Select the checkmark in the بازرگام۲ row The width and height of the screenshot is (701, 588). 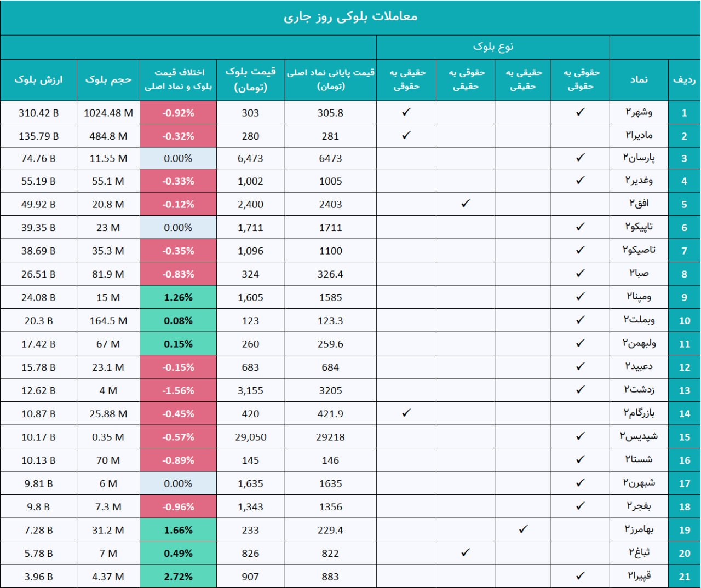point(406,413)
